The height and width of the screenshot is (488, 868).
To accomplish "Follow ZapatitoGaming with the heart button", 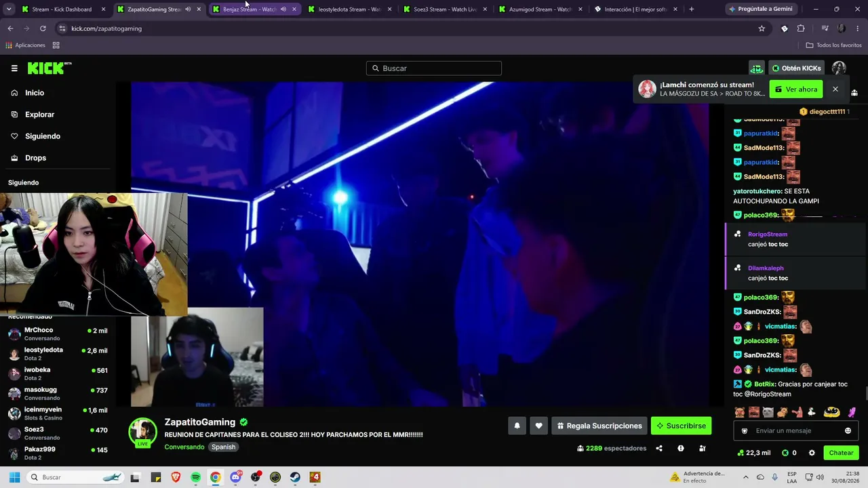I will tap(538, 426).
